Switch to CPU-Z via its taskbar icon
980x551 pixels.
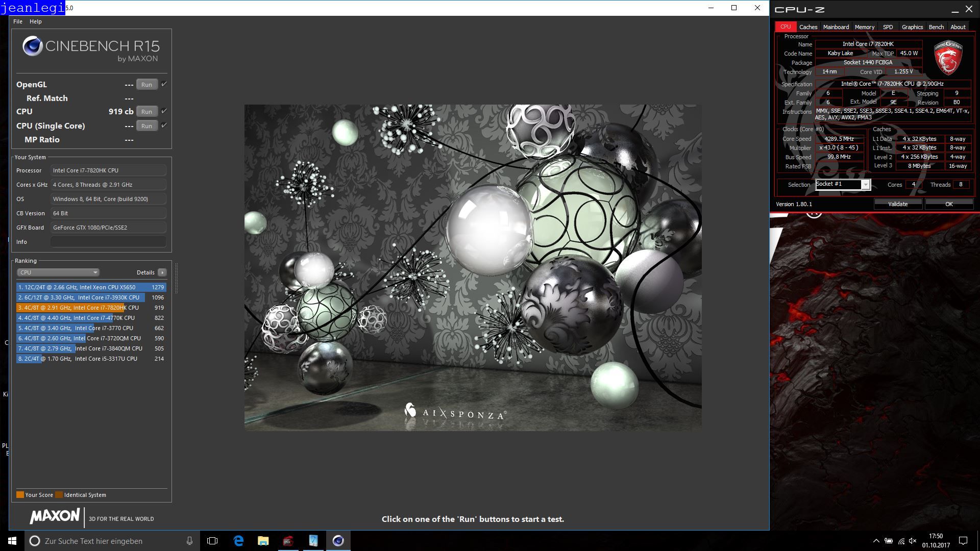click(x=288, y=541)
